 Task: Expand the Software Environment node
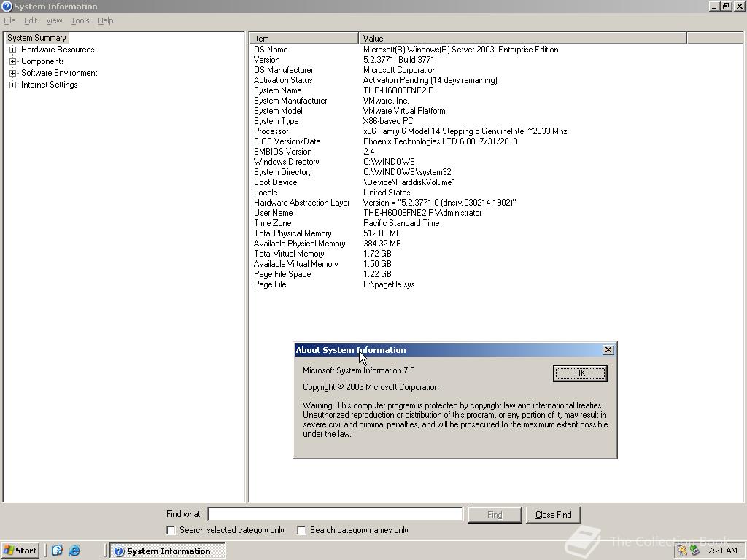coord(13,73)
